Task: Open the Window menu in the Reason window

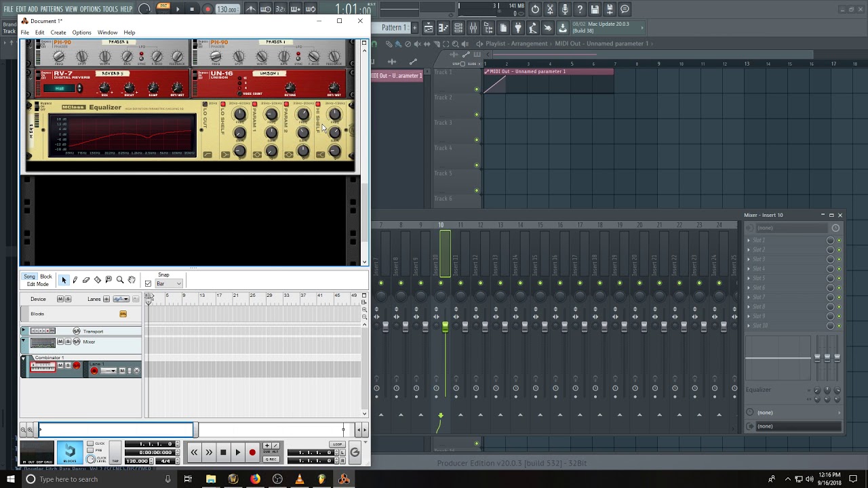Action: [107, 33]
